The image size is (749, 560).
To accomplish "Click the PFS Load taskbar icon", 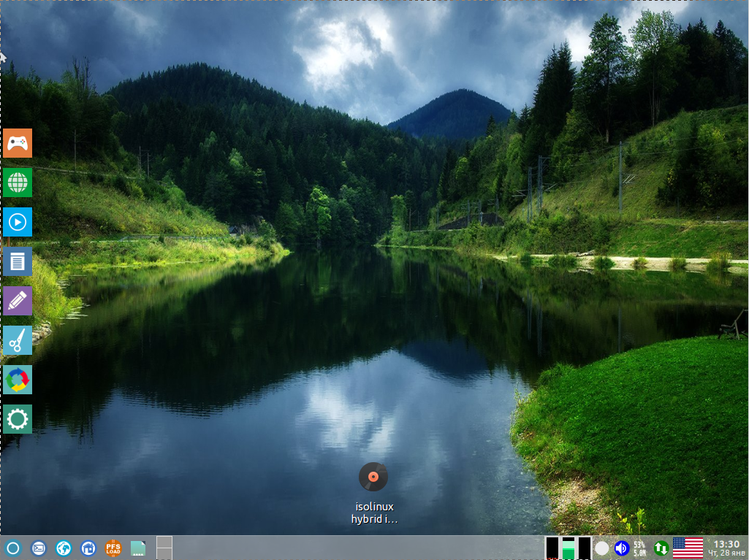I will tap(113, 548).
